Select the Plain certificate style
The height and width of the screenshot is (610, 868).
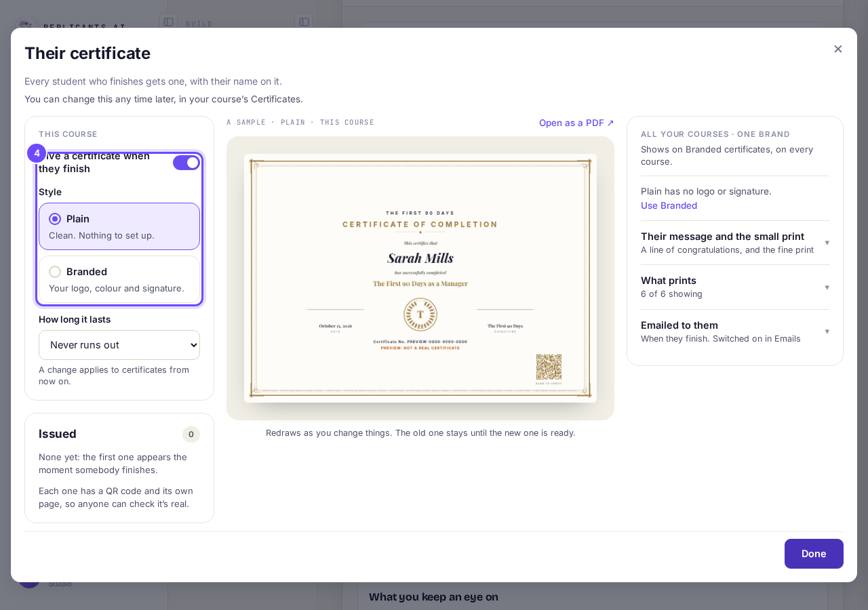click(x=119, y=226)
